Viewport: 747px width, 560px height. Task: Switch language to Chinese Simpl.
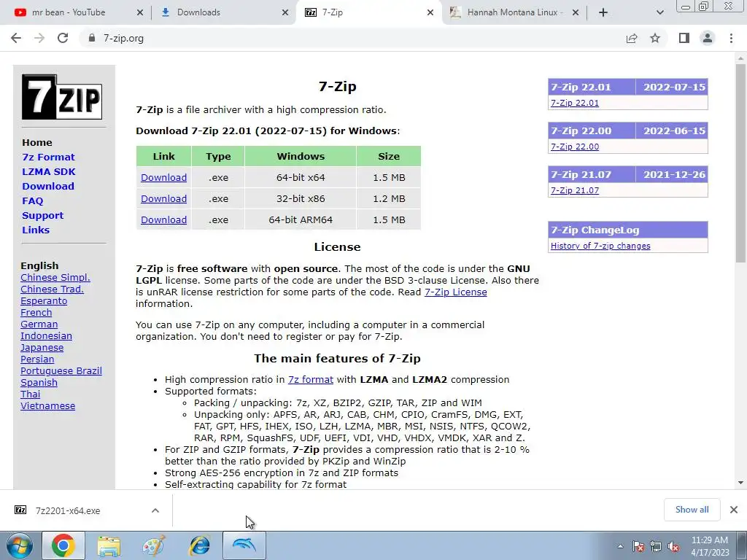click(x=55, y=278)
